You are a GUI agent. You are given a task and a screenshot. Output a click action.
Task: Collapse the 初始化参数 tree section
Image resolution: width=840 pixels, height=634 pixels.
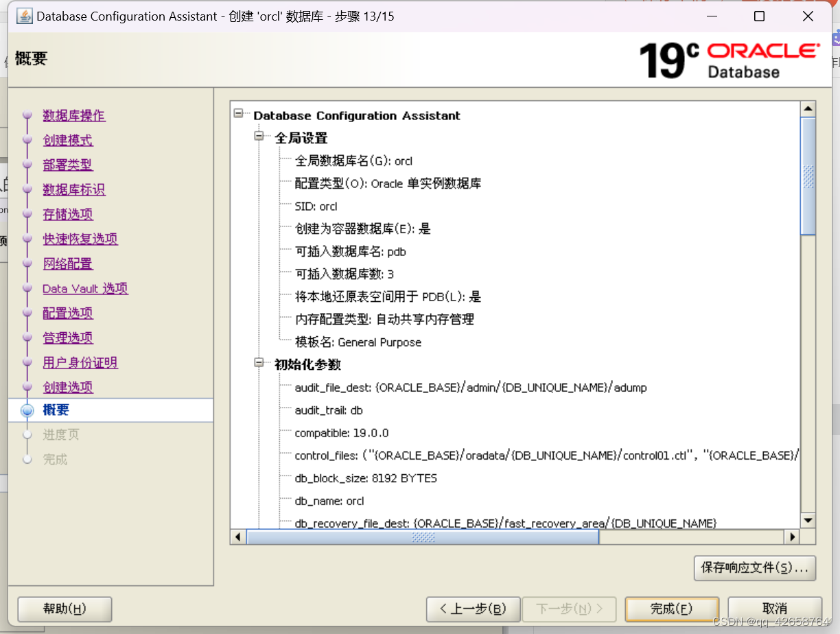point(259,363)
